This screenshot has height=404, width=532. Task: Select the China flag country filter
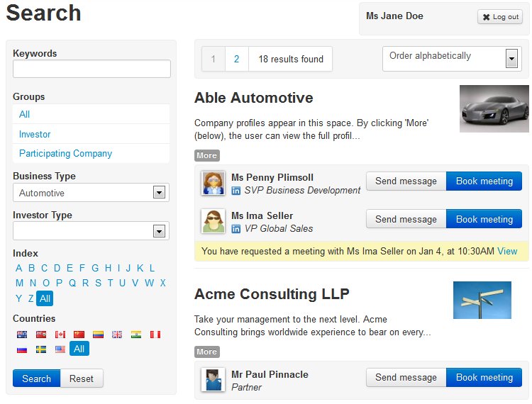click(79, 335)
